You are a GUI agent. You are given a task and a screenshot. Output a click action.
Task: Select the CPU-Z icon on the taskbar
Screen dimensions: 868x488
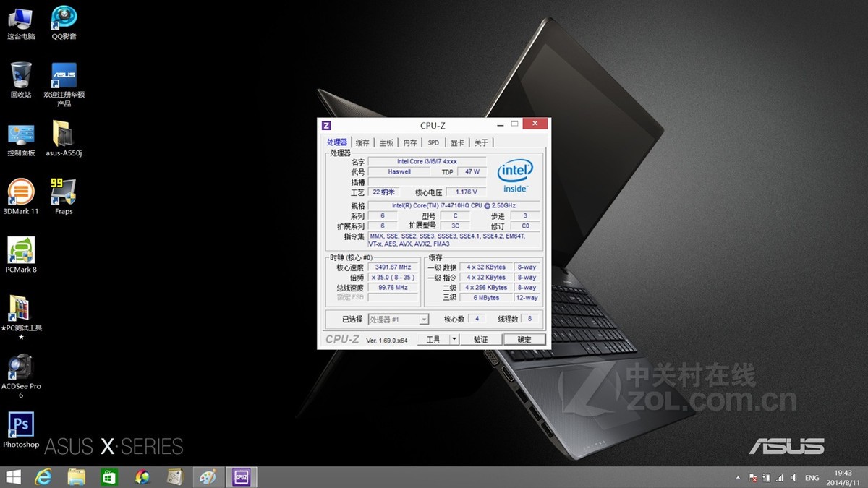pos(242,476)
